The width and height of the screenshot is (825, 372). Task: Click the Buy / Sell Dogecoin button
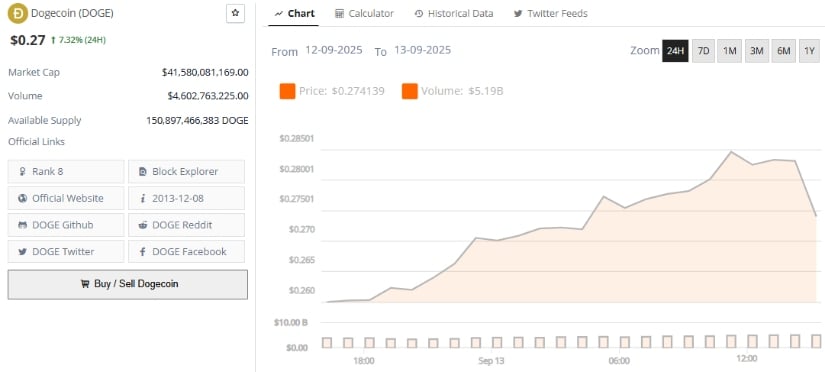127,284
